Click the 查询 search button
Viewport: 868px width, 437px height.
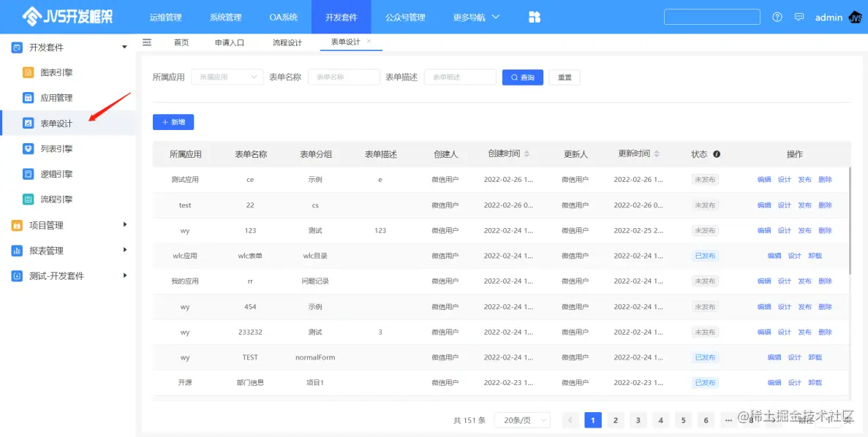tap(523, 77)
